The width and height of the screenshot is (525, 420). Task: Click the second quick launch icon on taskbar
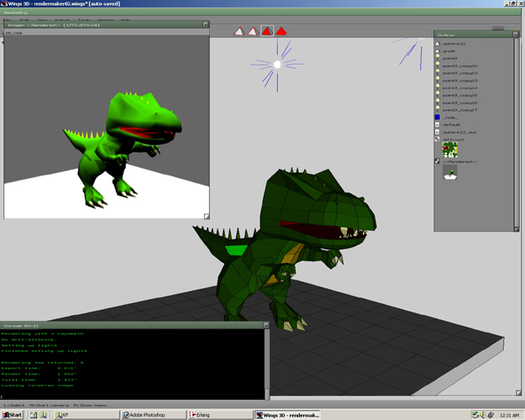(43, 415)
